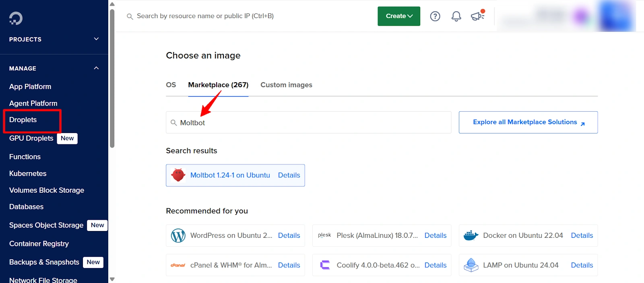This screenshot has width=644, height=283.
Task: Click the marketplace search magnifier icon
Action: (173, 123)
